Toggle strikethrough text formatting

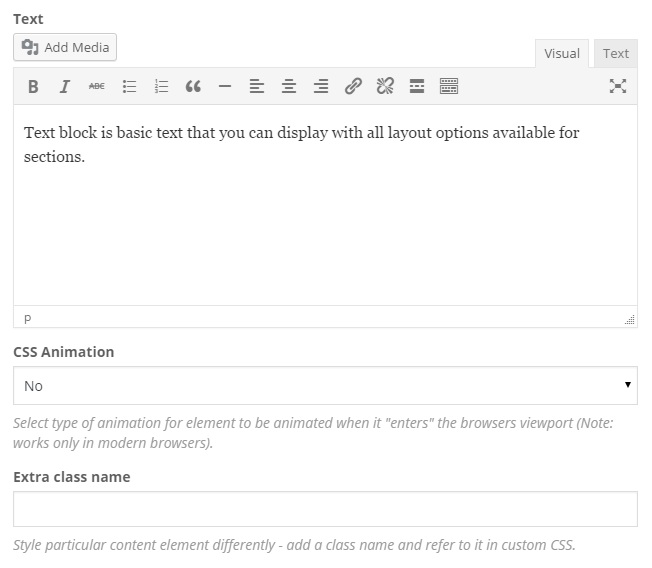97,87
